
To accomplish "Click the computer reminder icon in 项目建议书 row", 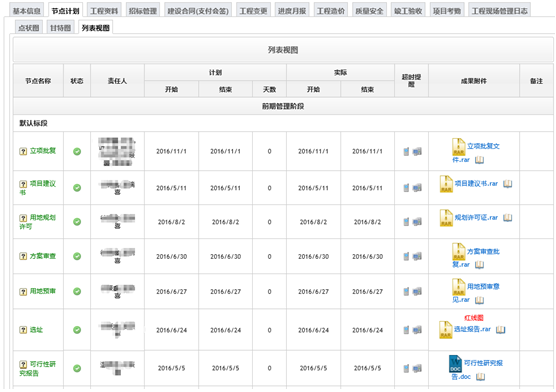I will coord(417,188).
